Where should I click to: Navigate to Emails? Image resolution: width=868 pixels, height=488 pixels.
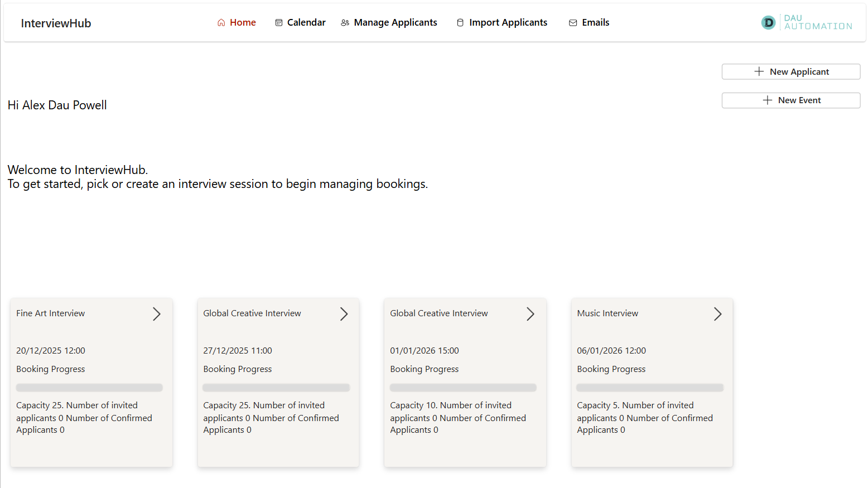pos(589,23)
